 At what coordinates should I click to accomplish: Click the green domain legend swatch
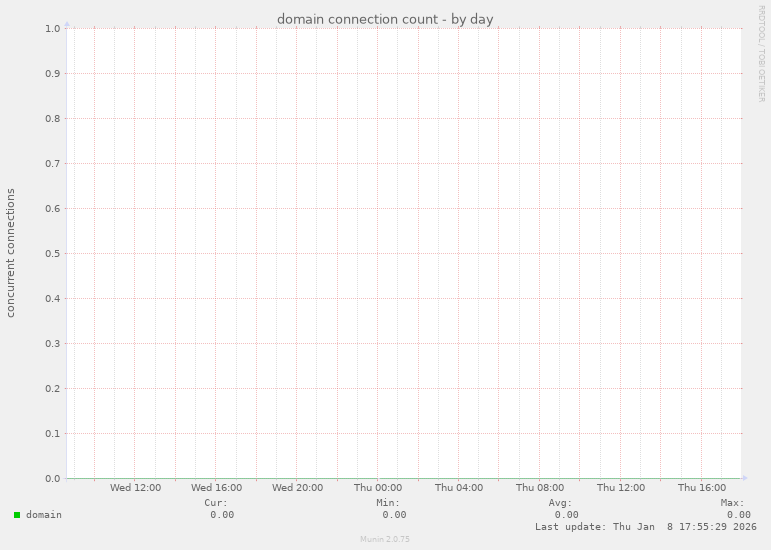point(17,515)
